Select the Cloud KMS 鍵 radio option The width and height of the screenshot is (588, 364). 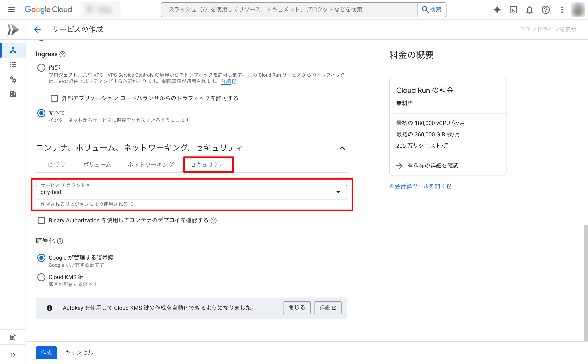click(x=41, y=277)
